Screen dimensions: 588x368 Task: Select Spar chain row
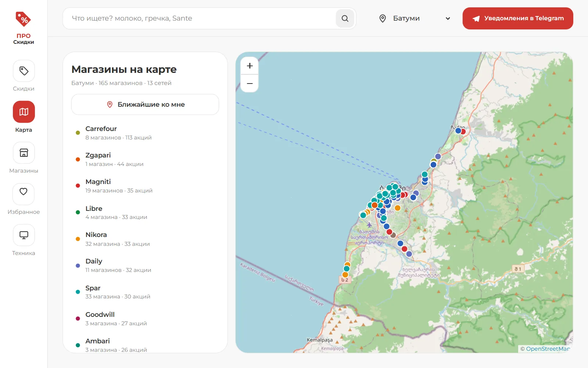tap(146, 292)
